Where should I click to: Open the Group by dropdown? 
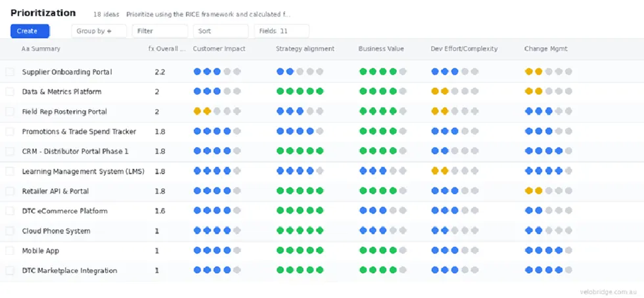[x=99, y=32]
